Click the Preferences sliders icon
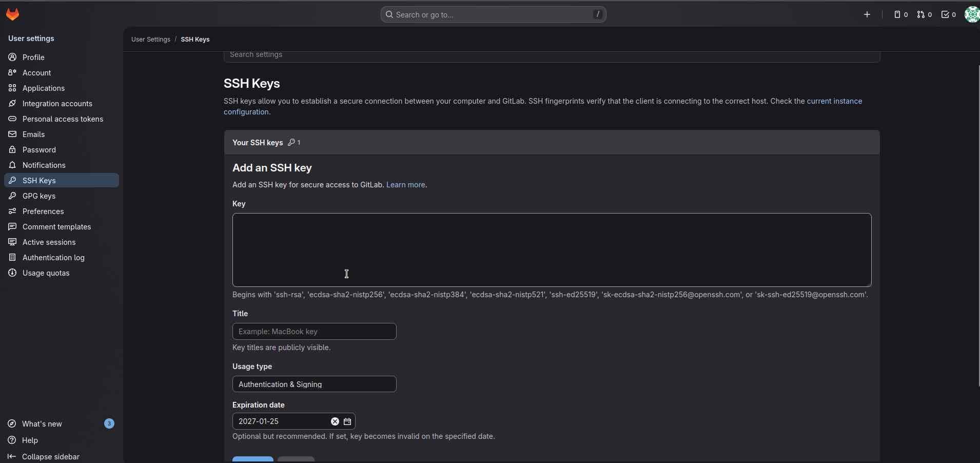This screenshot has height=463, width=980. 12,211
